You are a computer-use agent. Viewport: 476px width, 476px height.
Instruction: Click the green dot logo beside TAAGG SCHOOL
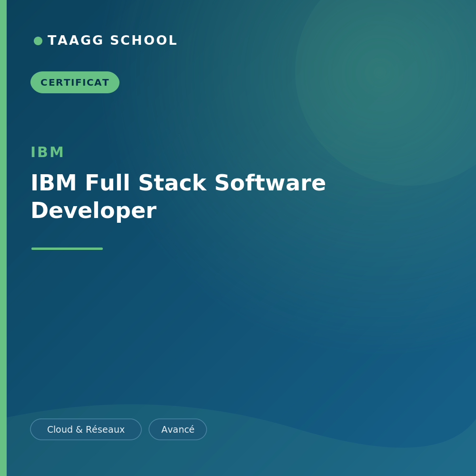coord(38,40)
